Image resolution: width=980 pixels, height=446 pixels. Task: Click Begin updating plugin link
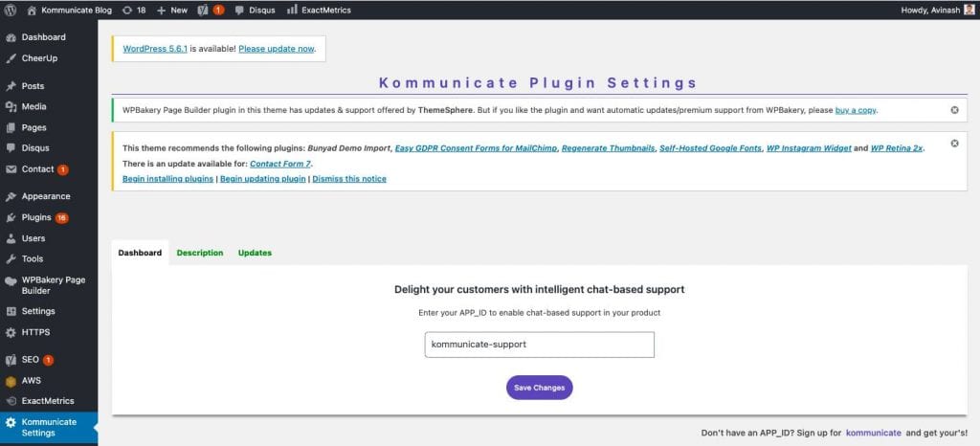(x=263, y=179)
